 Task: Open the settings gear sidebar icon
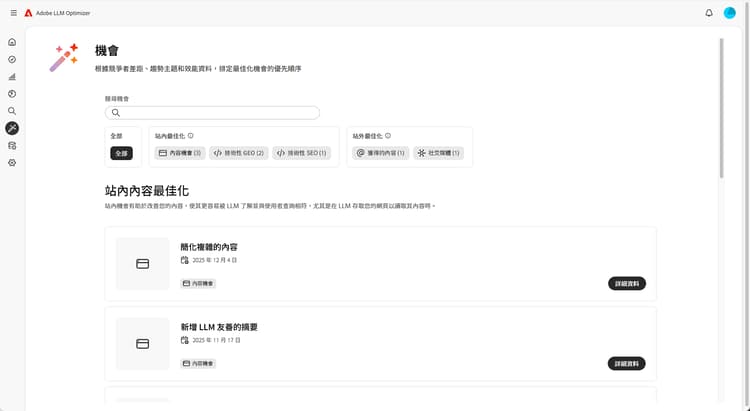pyautogui.click(x=12, y=163)
